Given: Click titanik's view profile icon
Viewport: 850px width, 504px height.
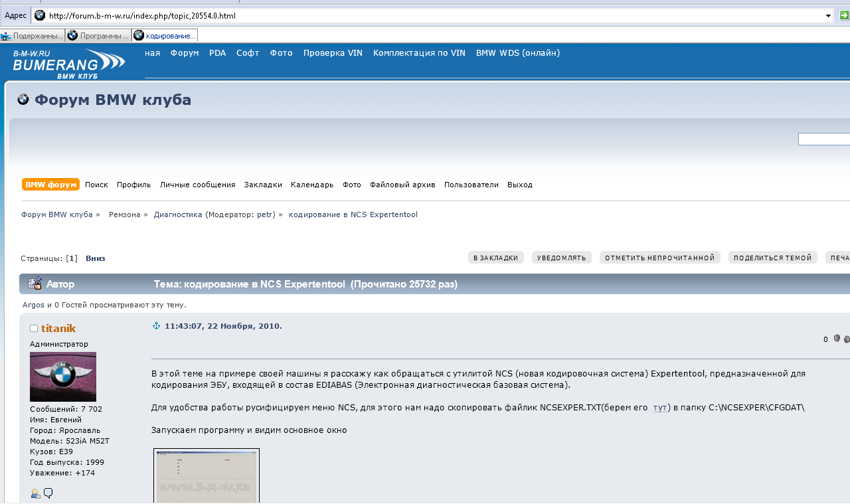Looking at the screenshot, I should pos(35,493).
